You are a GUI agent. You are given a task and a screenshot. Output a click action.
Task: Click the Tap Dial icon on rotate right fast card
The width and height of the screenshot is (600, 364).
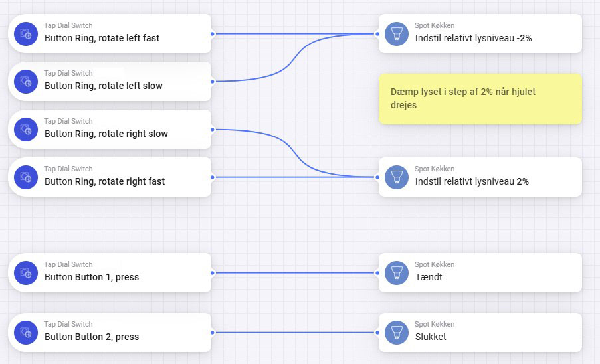(x=27, y=177)
